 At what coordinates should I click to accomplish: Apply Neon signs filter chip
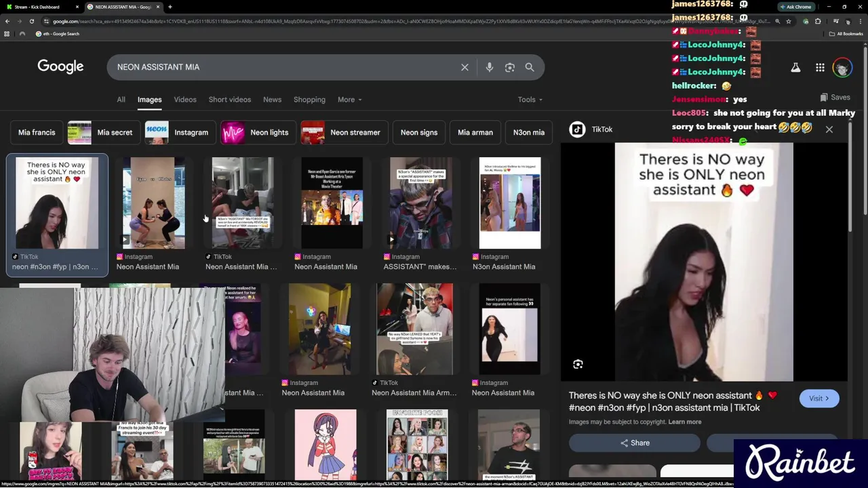tap(419, 132)
